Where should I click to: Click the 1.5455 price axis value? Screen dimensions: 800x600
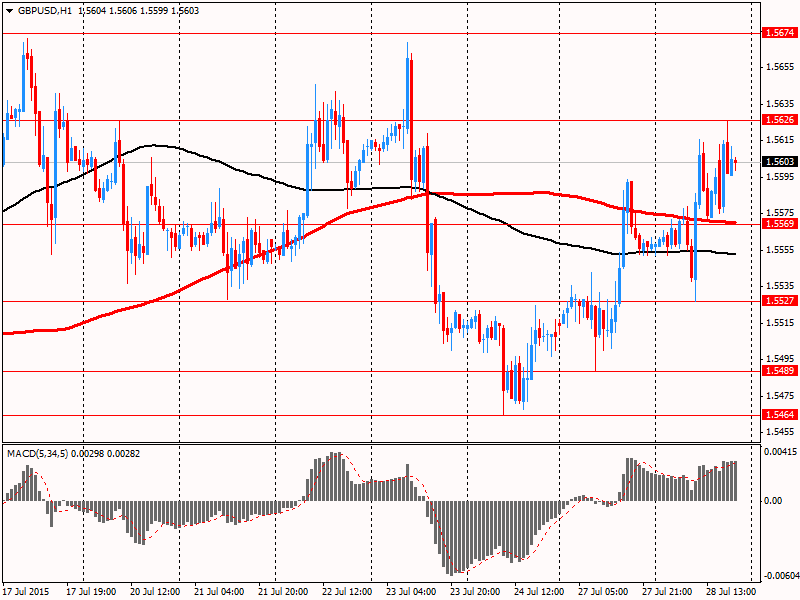tap(781, 432)
